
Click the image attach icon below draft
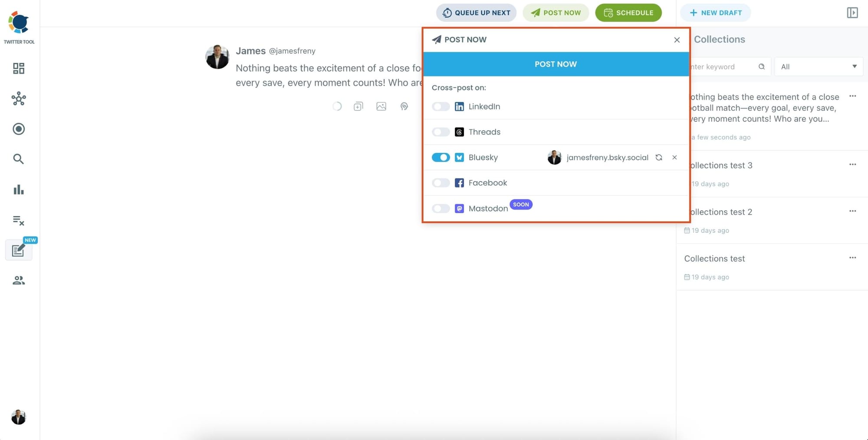(381, 106)
